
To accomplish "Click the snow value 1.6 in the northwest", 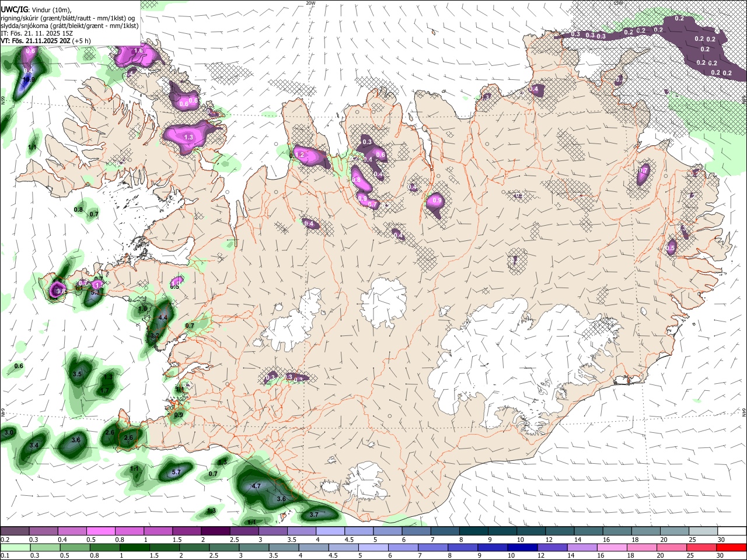I will 138,51.
